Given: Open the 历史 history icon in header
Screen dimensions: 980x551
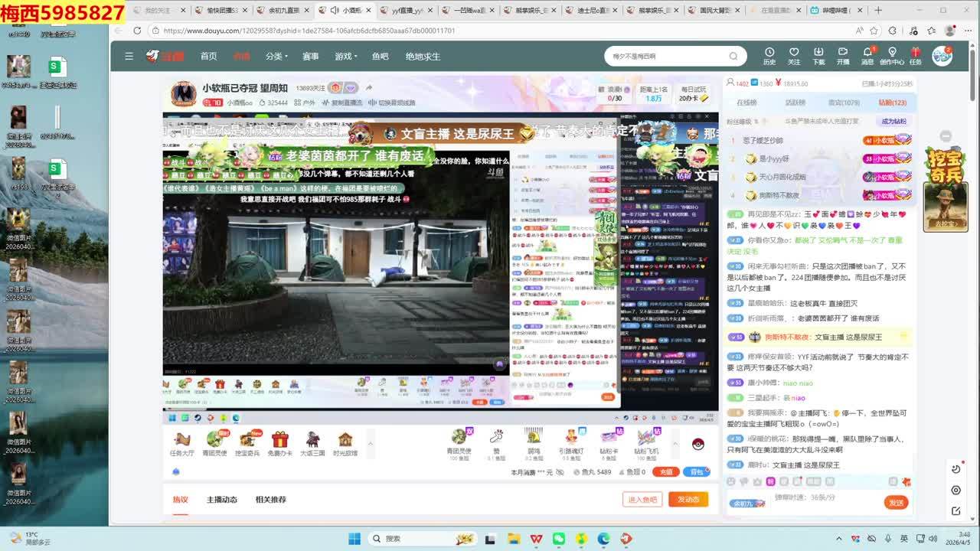Looking at the screenshot, I should pyautogui.click(x=769, y=56).
